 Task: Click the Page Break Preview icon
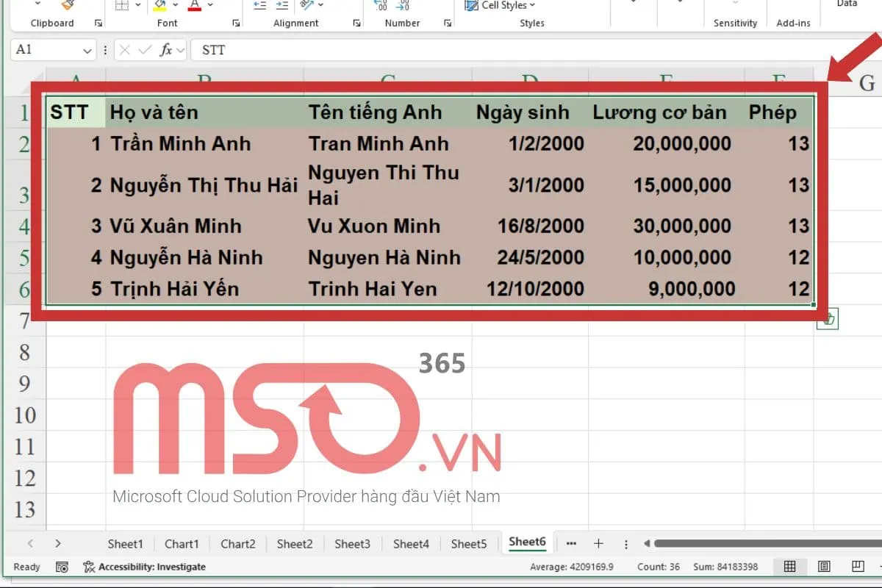pos(857,567)
